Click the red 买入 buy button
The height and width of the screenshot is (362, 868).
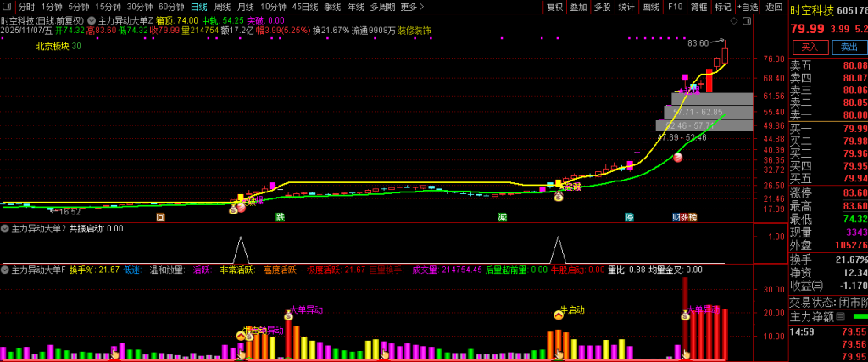point(809,47)
